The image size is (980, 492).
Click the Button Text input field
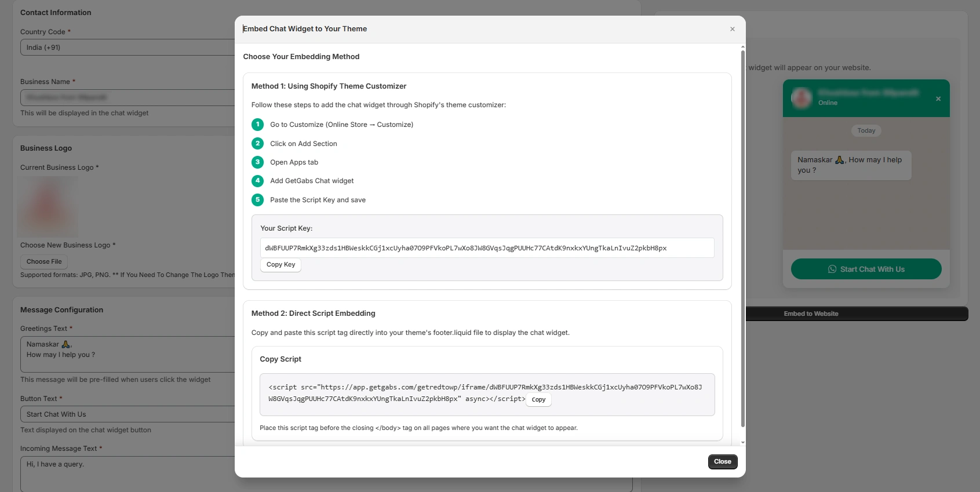(x=127, y=414)
